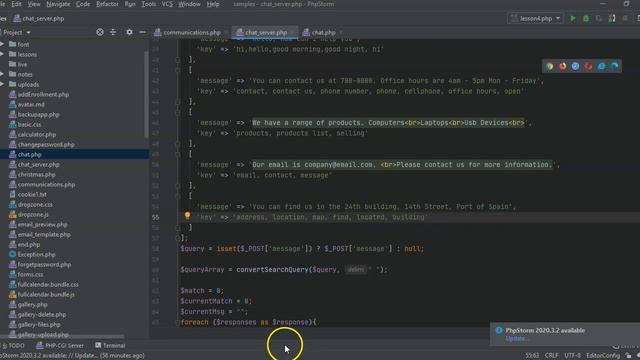Change file encoding UTF-8 in status bar
640x360 pixels.
(572, 356)
